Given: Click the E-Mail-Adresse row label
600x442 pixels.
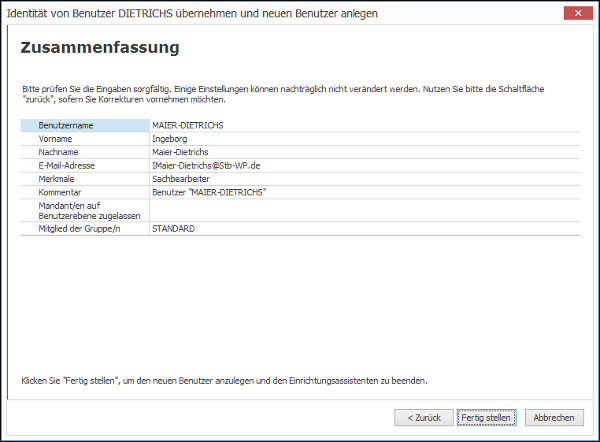Looking at the screenshot, I should [67, 166].
